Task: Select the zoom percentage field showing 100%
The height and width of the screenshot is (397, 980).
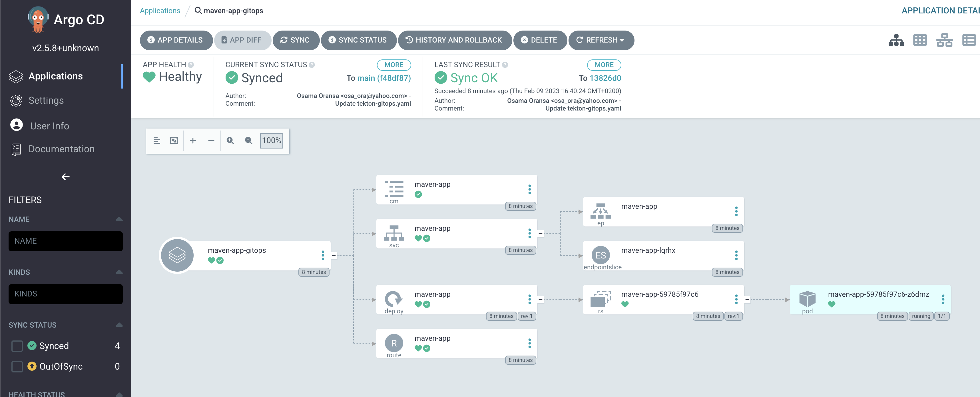Action: (x=271, y=141)
